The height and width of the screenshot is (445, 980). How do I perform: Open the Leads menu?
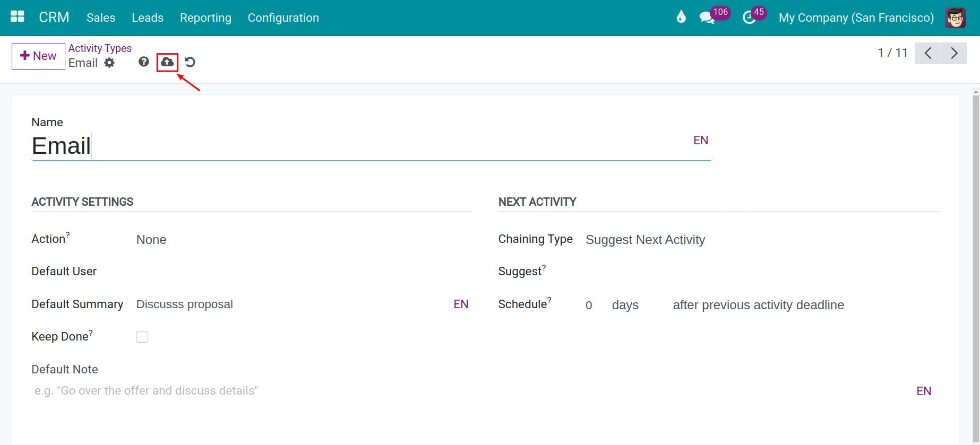pos(148,18)
